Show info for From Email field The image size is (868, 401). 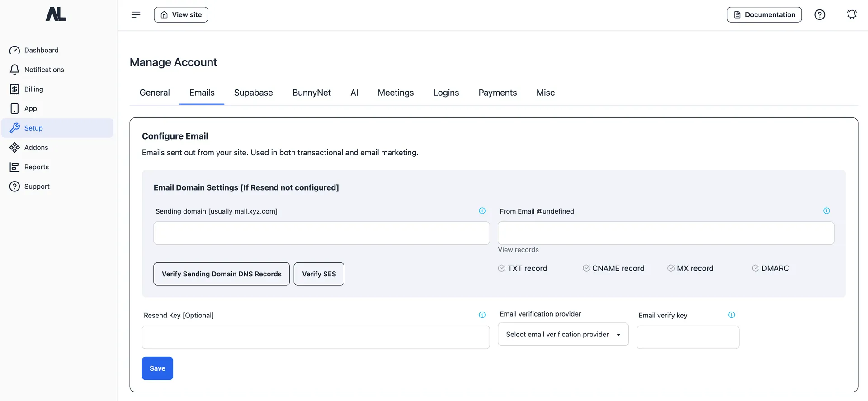click(x=826, y=211)
